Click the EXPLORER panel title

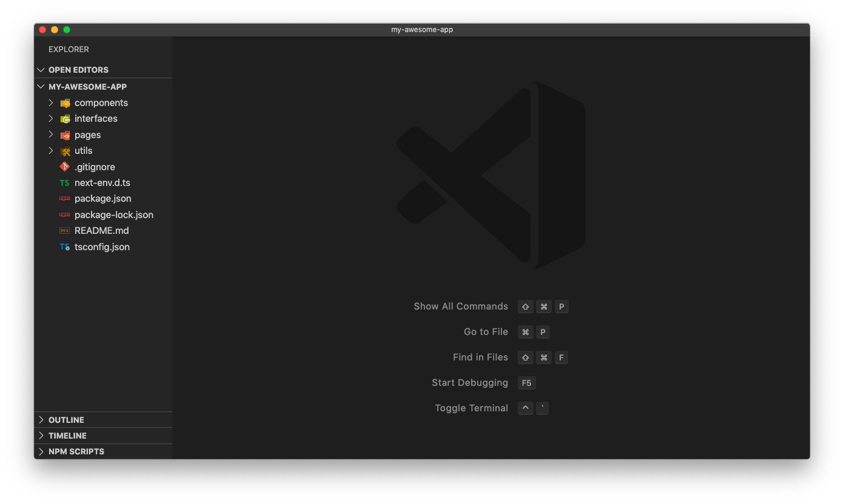[69, 50]
